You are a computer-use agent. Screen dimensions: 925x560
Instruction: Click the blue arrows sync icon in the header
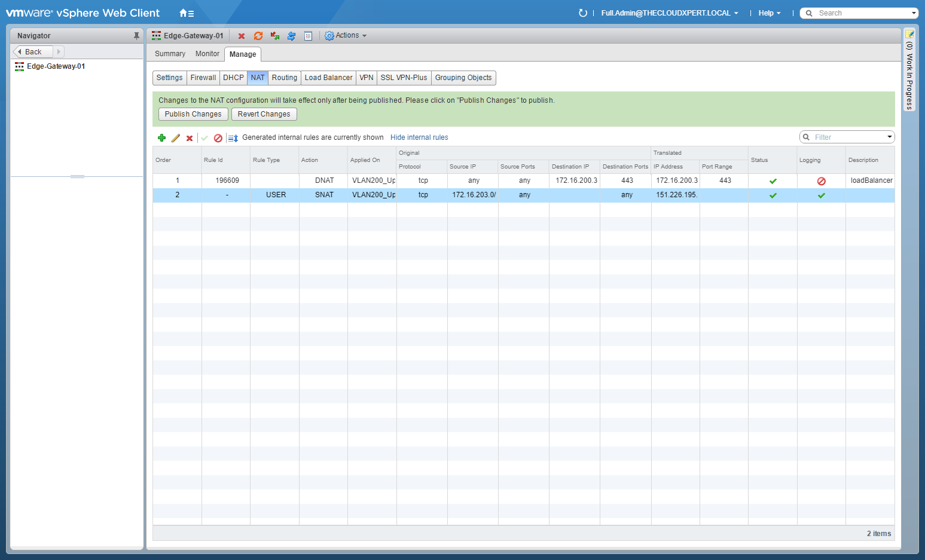291,36
